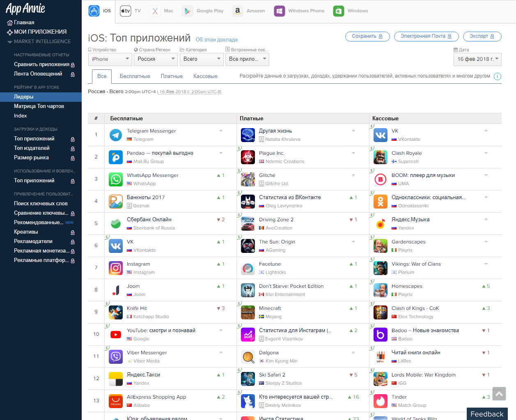Open the Feedback panel
516x420 pixels.
[x=487, y=414]
